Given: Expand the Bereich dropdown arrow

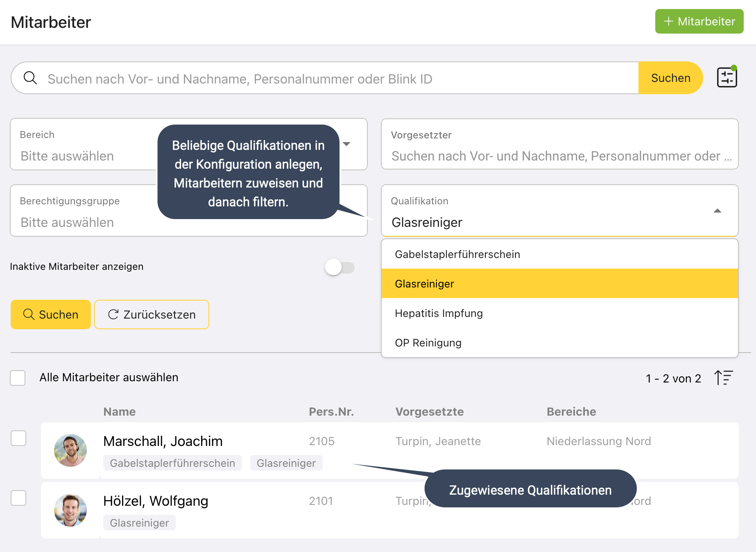Looking at the screenshot, I should tap(346, 144).
